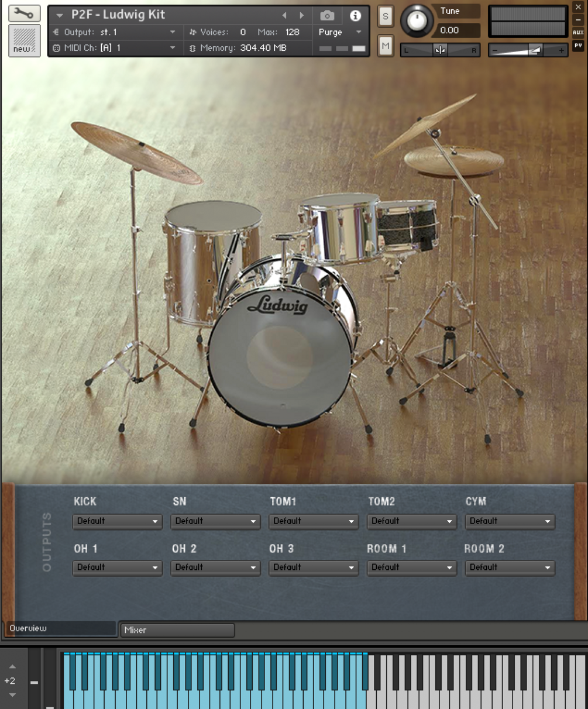
Task: Switch to the Mixer tab
Action: tap(177, 630)
